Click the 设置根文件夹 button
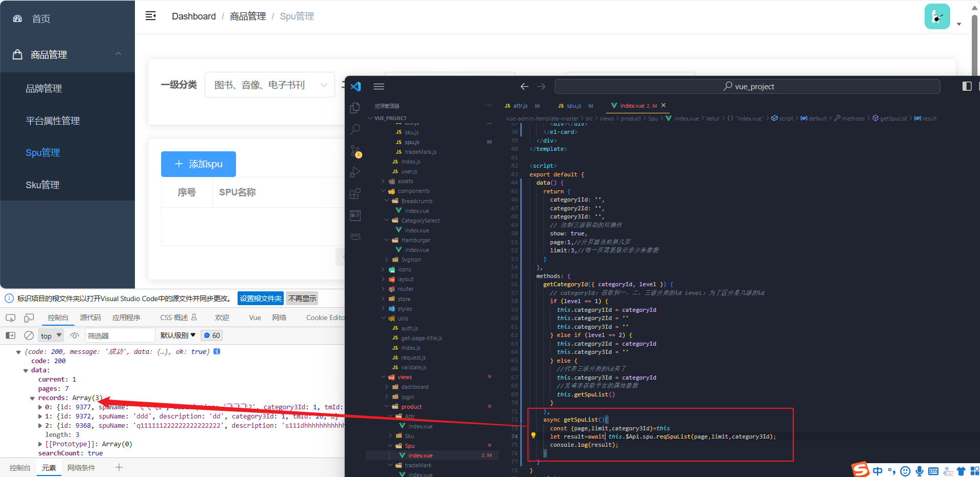This screenshot has height=477, width=980. [260, 298]
